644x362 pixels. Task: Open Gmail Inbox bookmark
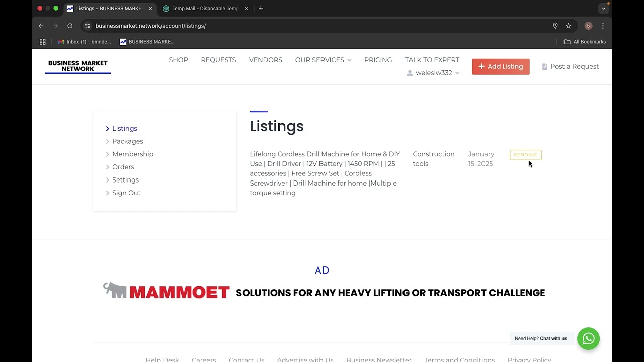85,42
